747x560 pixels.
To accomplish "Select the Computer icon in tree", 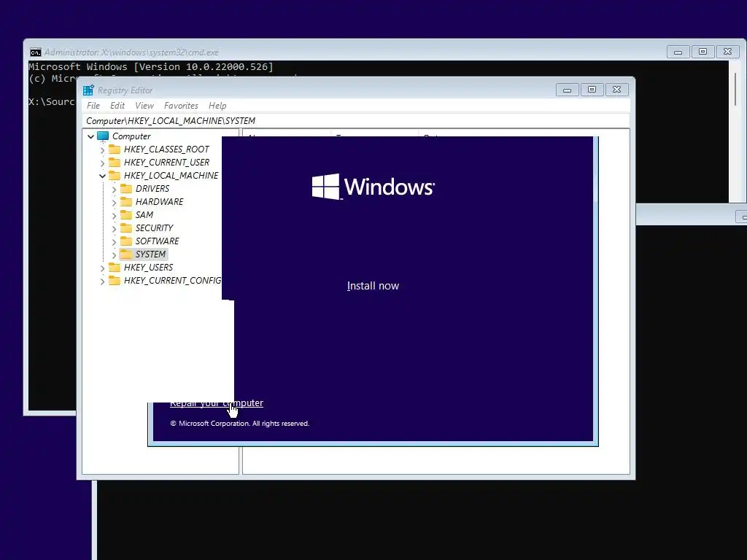I will (x=103, y=136).
